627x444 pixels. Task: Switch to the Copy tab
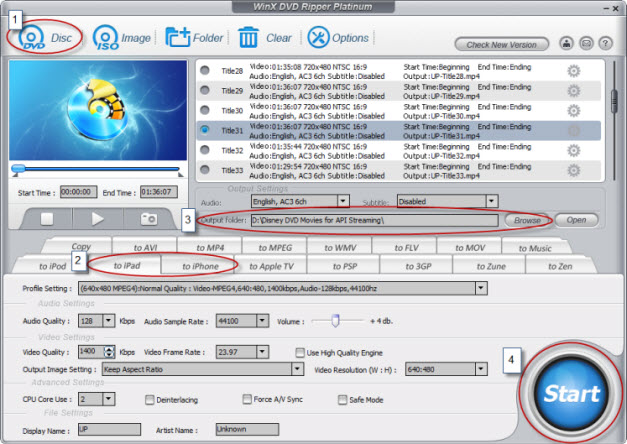81,246
